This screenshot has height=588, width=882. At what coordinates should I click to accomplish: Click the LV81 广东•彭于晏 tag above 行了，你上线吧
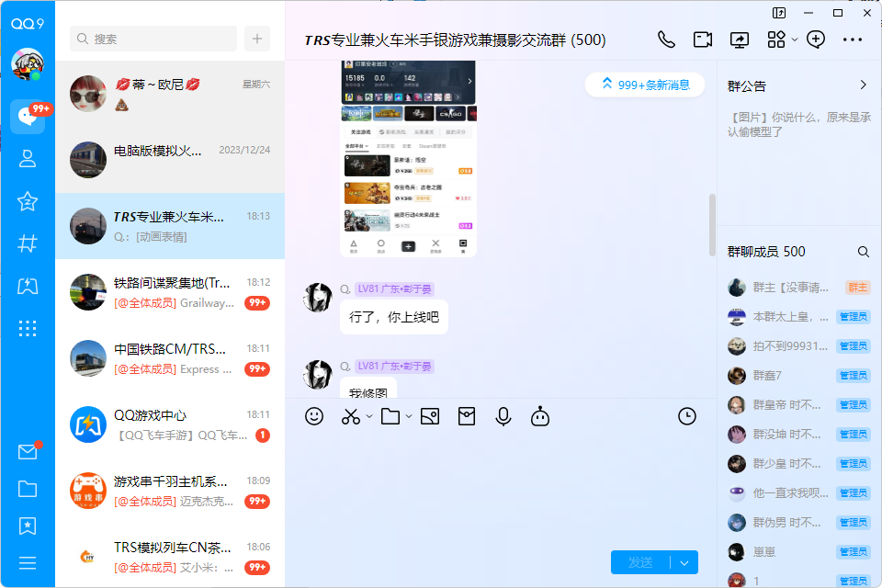click(x=394, y=289)
